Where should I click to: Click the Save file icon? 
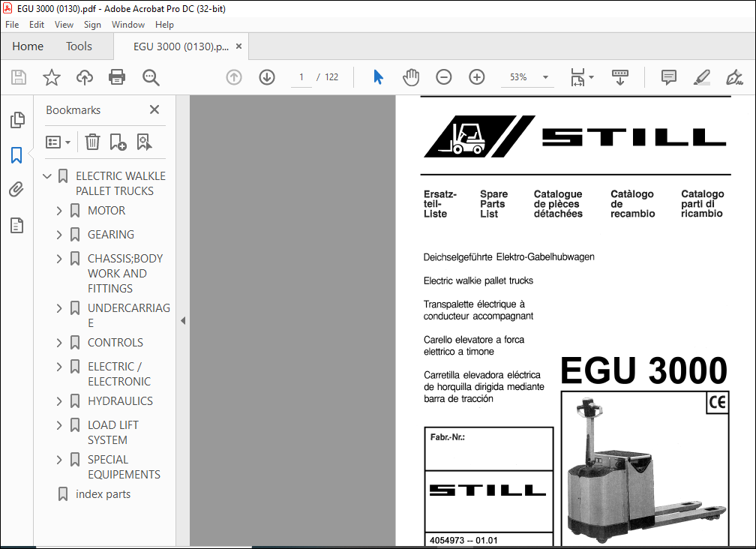19,77
